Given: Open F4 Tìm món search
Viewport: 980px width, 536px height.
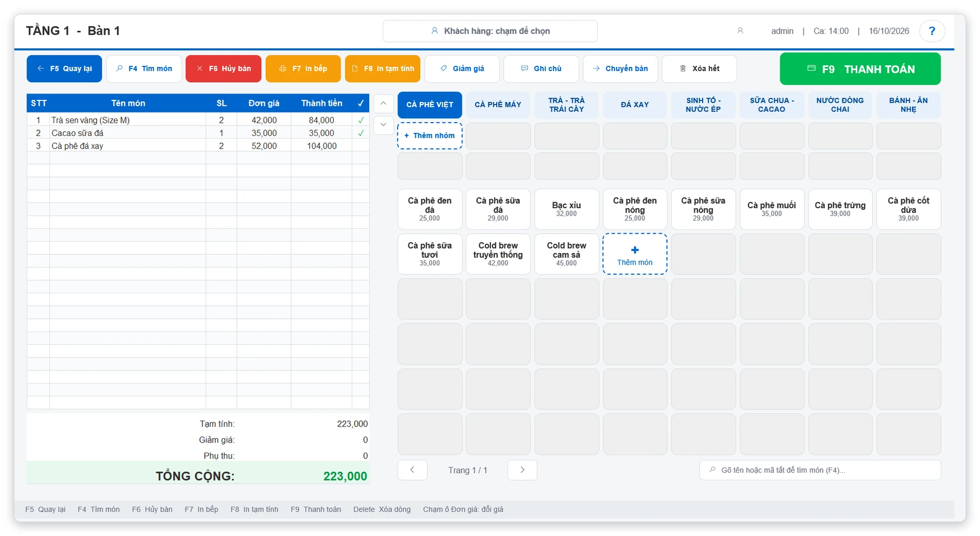Looking at the screenshot, I should coord(144,69).
